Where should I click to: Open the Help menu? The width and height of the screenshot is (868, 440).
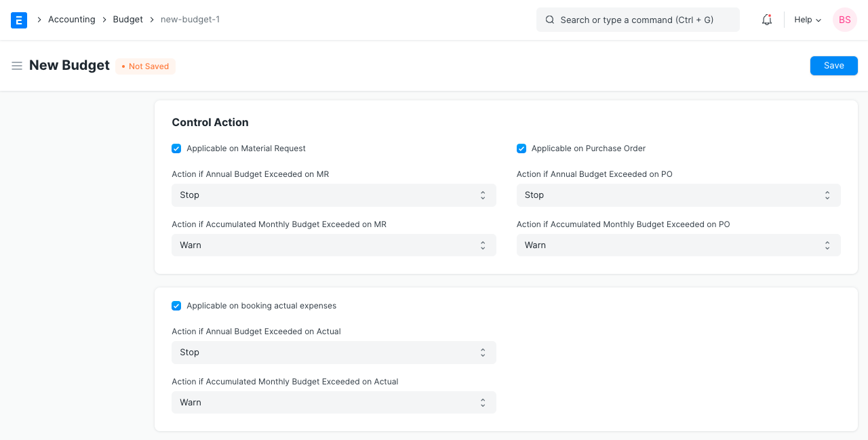(807, 20)
